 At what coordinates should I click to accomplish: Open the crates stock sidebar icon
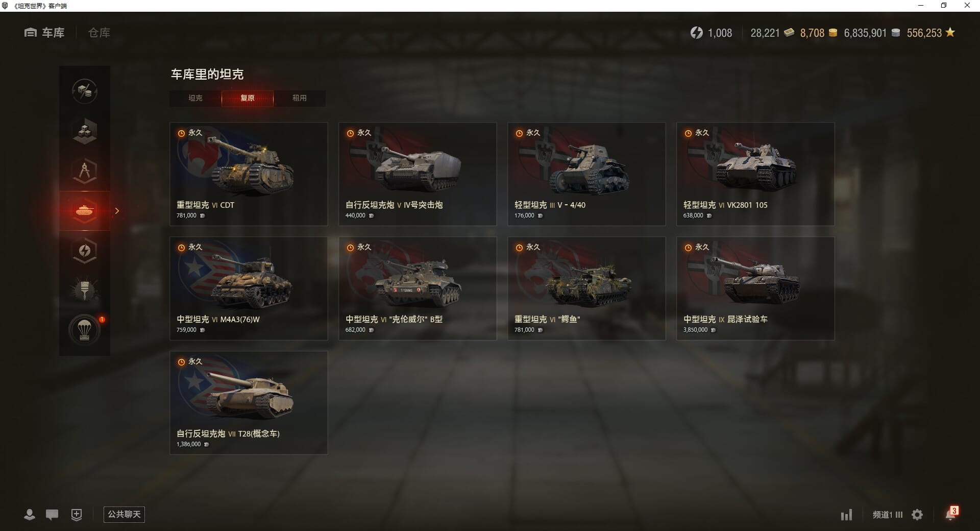(85, 131)
